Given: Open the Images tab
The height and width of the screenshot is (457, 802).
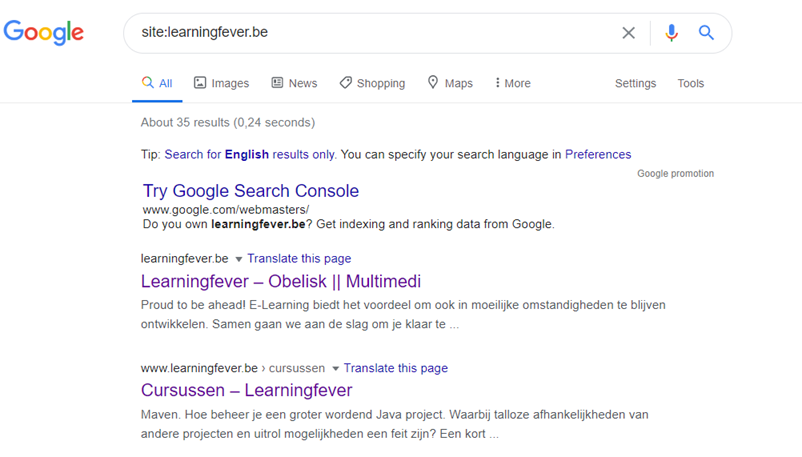Looking at the screenshot, I should (221, 83).
